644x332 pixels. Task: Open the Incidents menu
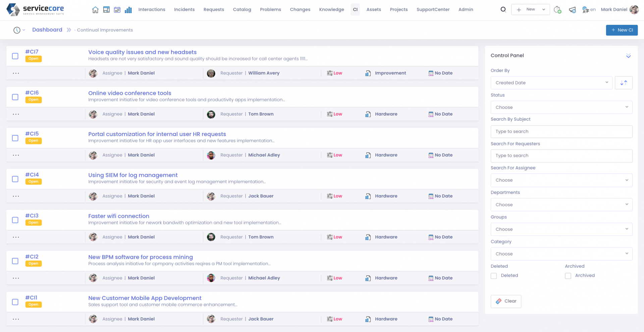click(184, 9)
